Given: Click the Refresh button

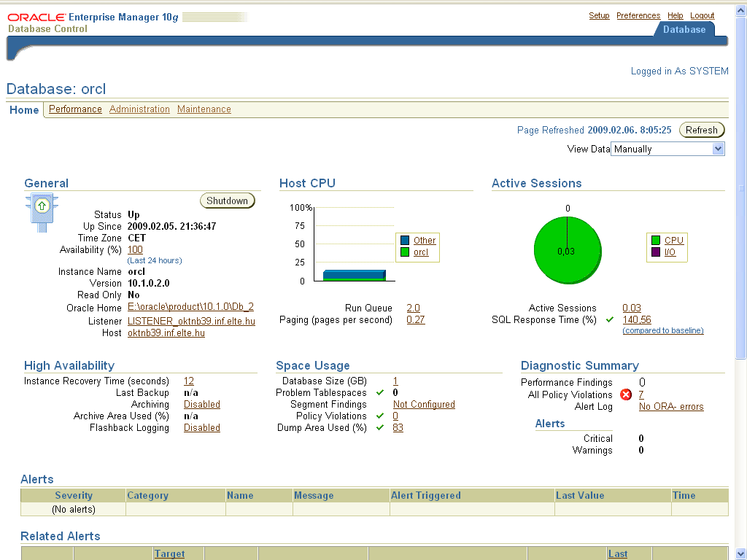Looking at the screenshot, I should pos(701,130).
